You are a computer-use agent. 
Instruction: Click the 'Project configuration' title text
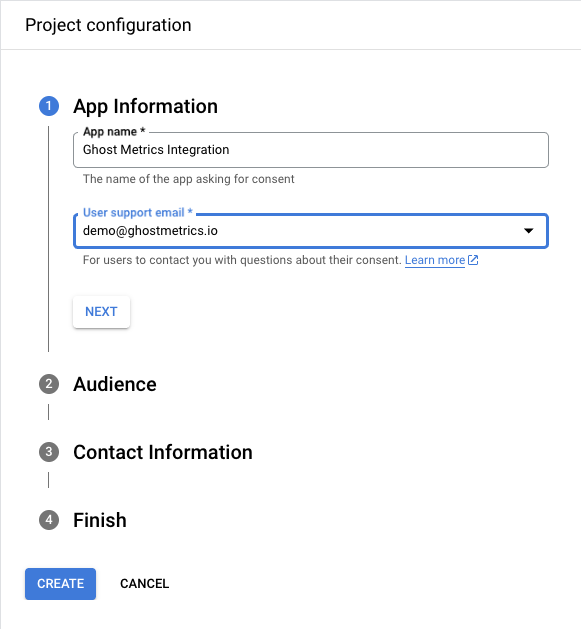[108, 25]
